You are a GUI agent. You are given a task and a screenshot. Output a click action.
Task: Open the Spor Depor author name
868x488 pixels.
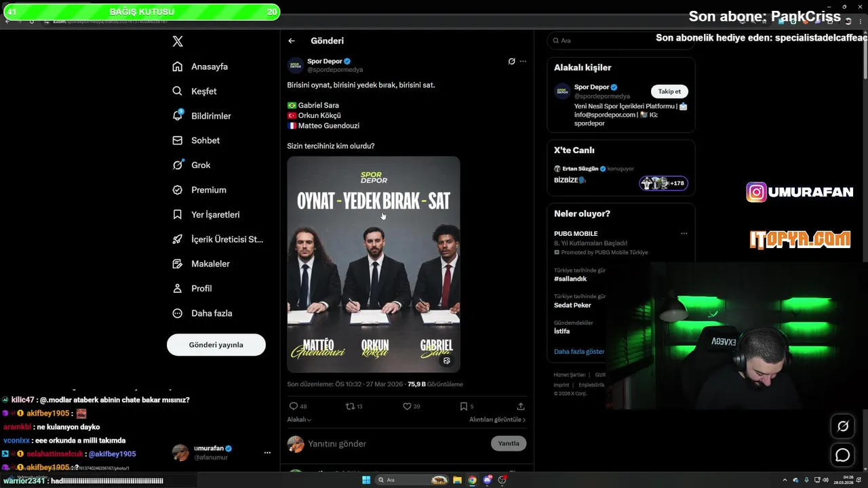point(325,61)
